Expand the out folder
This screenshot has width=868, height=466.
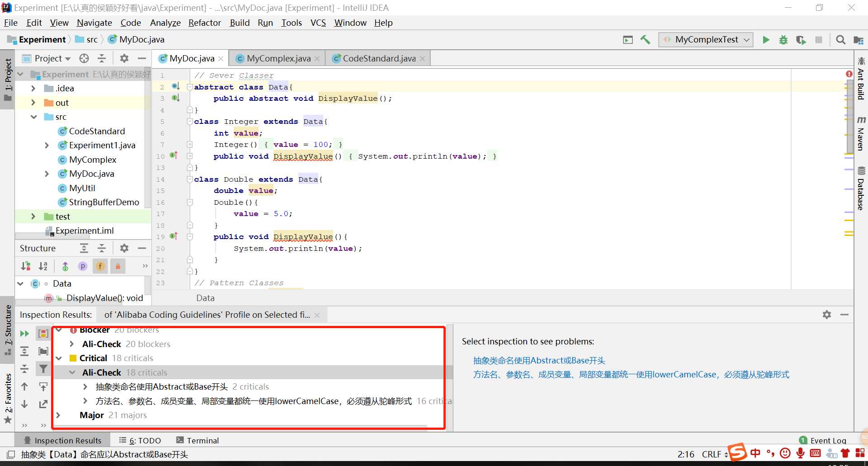coord(33,103)
